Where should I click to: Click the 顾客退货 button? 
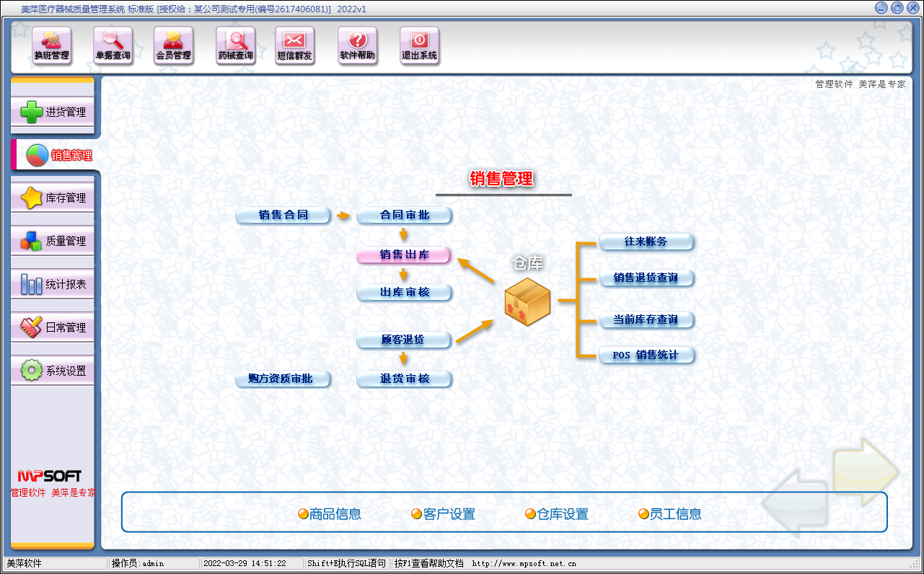click(404, 340)
